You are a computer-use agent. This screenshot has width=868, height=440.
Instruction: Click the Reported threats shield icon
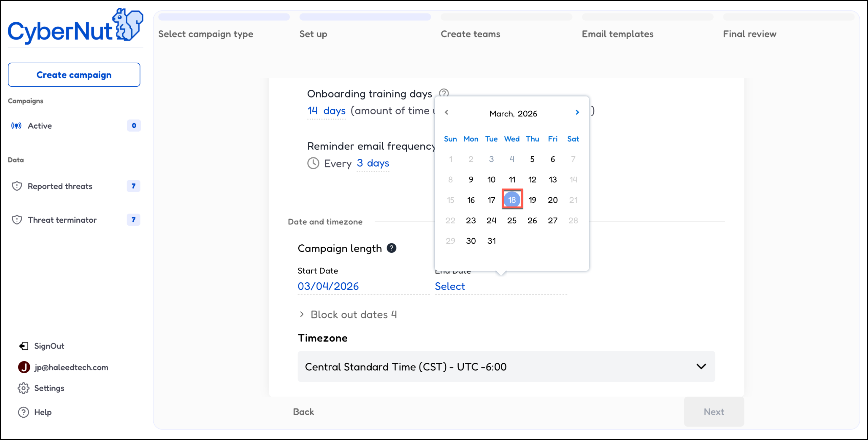tap(17, 186)
